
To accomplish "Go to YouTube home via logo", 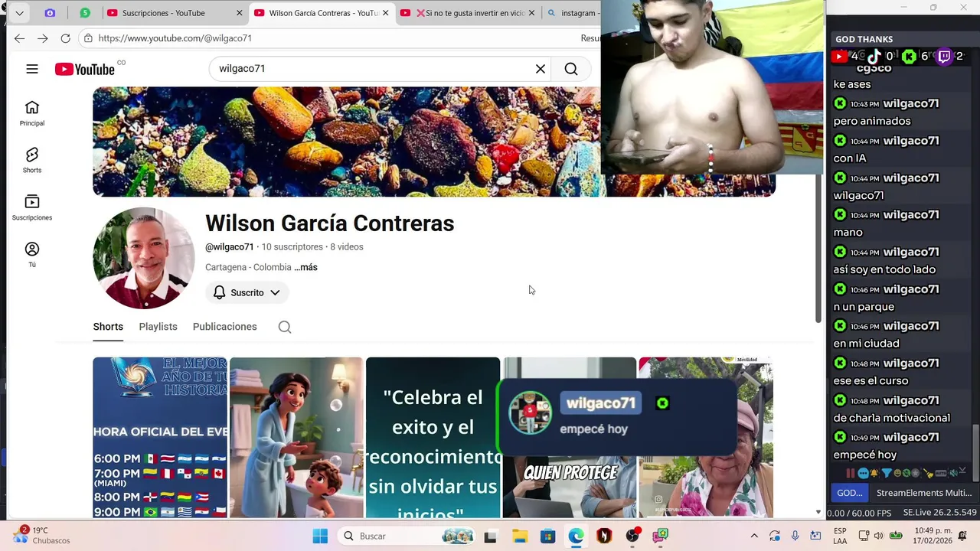I will pos(84,69).
